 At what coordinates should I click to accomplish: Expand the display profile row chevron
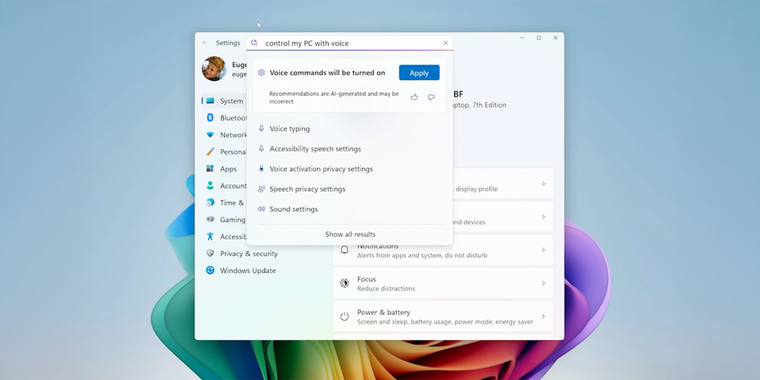pyautogui.click(x=543, y=184)
